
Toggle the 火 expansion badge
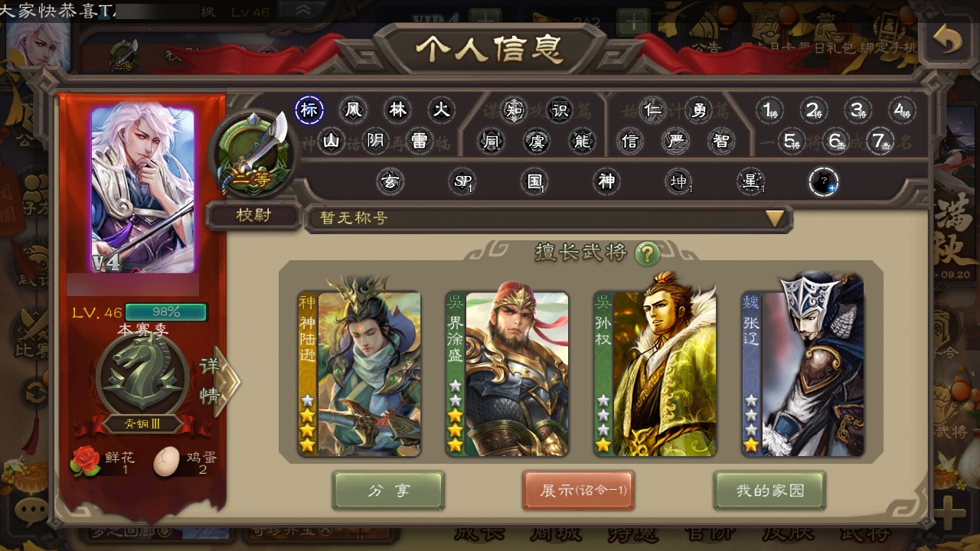tap(441, 110)
